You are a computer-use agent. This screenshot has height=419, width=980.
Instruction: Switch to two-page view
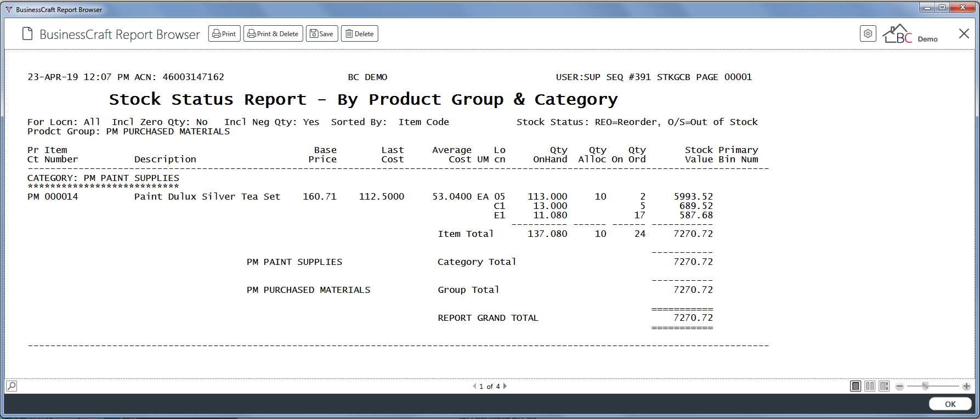870,386
